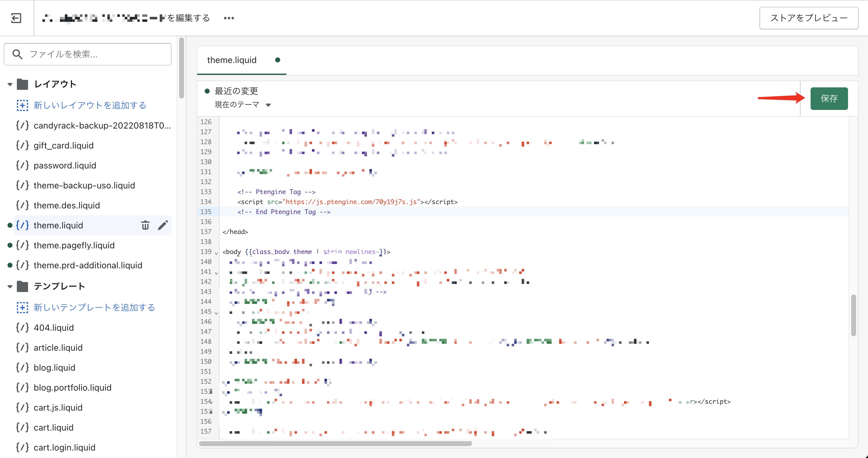This screenshot has height=458, width=868.
Task: Collapse the レイアウト folder arrow
Action: point(10,84)
